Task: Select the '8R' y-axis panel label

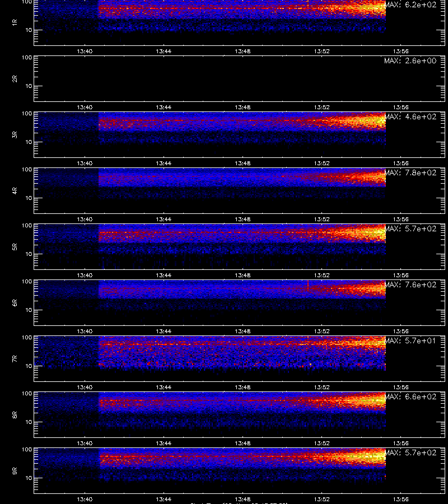Action: pos(15,414)
